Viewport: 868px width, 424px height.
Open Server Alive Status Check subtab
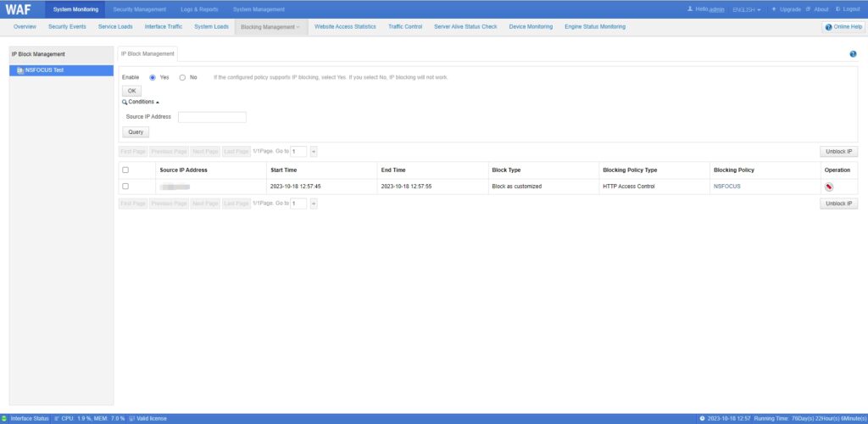point(465,26)
